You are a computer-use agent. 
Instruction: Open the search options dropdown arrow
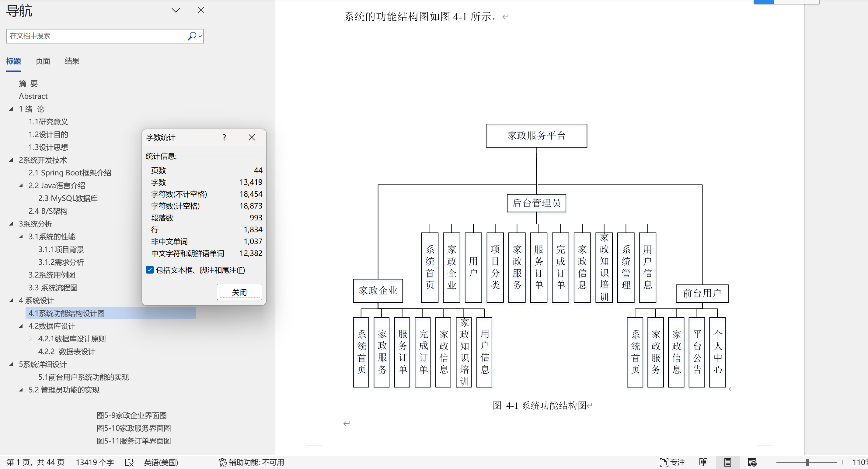(200, 36)
